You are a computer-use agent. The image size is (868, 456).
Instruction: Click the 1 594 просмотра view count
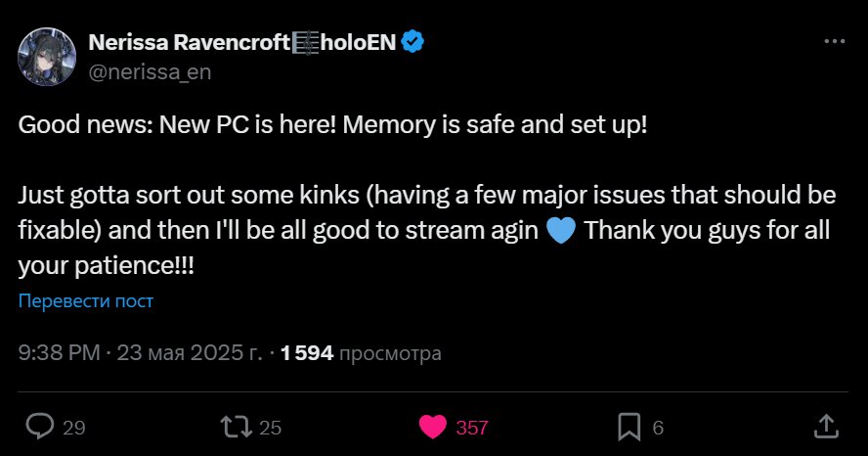(x=361, y=353)
